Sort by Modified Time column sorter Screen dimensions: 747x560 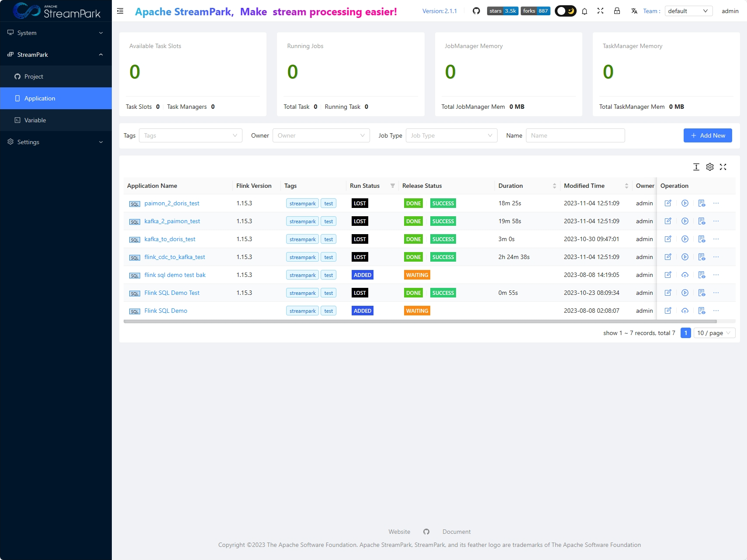click(x=626, y=186)
